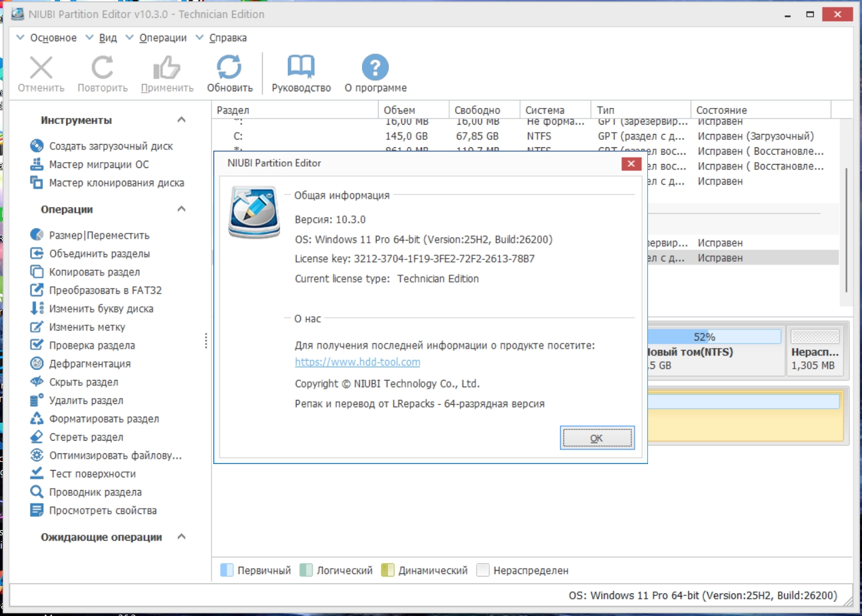Select the Нерасп… 1,305 MB unallocated block
Viewport: 862px width, 616px height.
click(814, 350)
